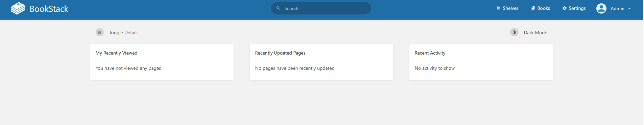Viewport: 644px width, 125px height.
Task: Click the Admin user avatar icon
Action: point(601,8)
